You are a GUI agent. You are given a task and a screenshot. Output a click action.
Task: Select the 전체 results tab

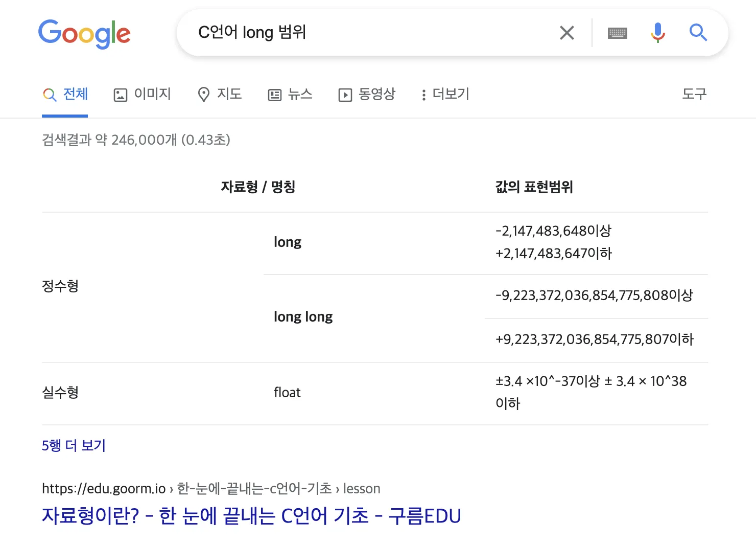pos(65,94)
